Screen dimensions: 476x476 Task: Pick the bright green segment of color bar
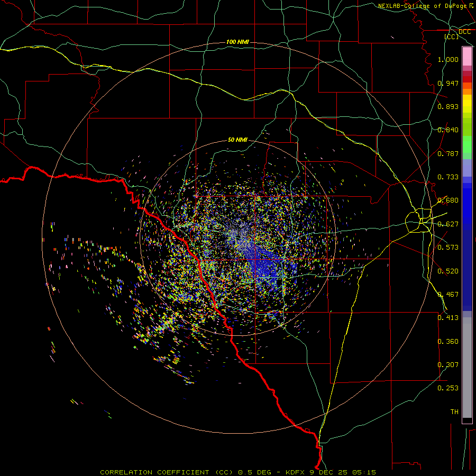click(467, 144)
